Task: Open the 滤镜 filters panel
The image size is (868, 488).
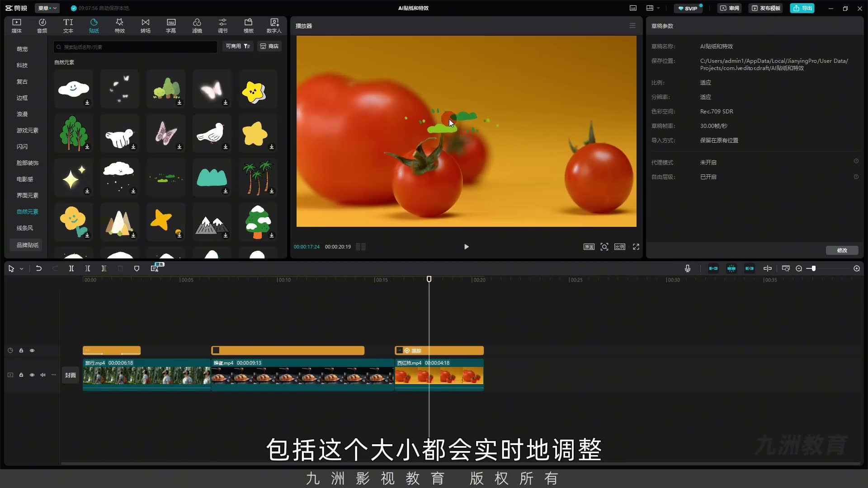Action: 197,26
